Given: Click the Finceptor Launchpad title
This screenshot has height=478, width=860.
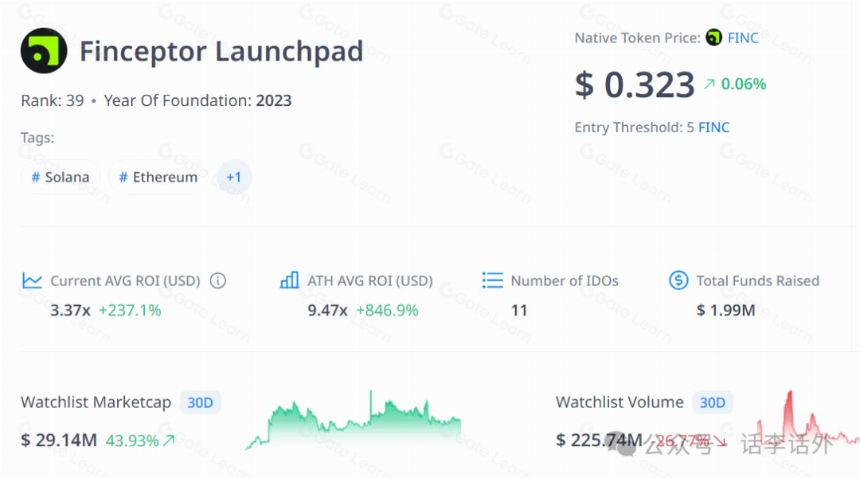Looking at the screenshot, I should 222,52.
